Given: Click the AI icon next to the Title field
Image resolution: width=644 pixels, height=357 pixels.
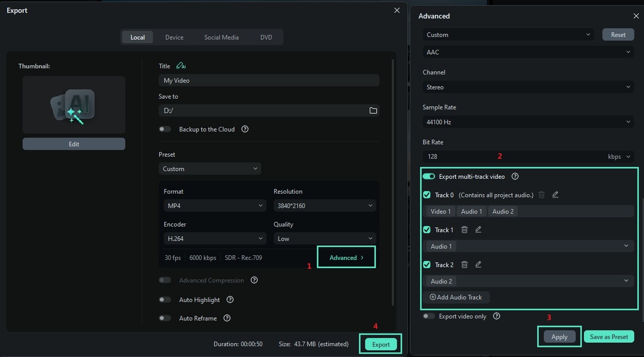Looking at the screenshot, I should point(181,66).
